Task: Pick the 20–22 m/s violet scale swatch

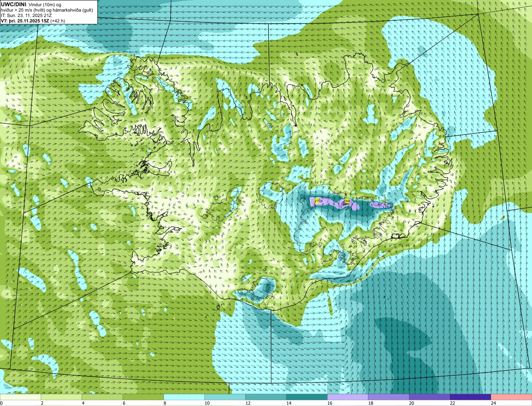Action: [x=430, y=397]
